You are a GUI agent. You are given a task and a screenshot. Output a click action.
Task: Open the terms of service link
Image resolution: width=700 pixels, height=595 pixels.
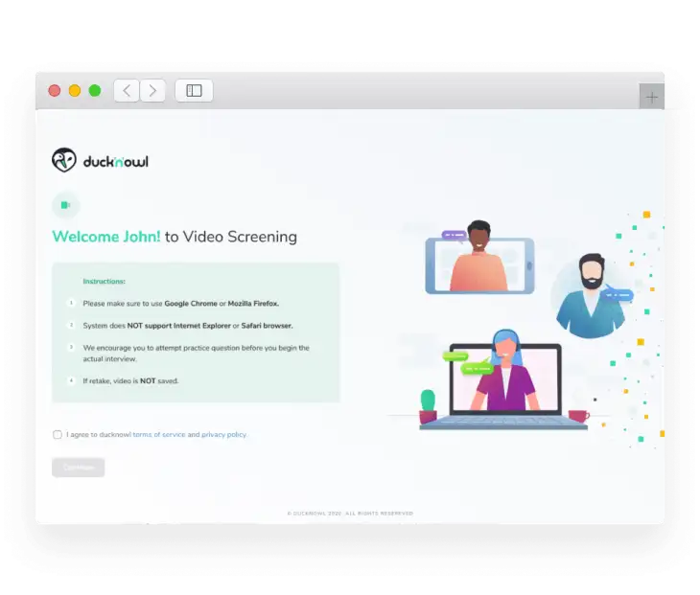159,435
